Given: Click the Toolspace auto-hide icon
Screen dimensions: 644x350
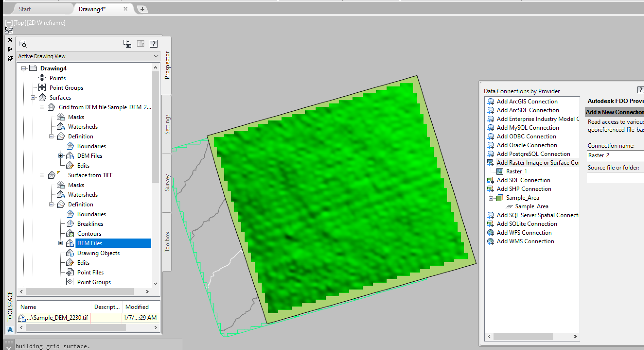Looking at the screenshot, I should 10,49.
